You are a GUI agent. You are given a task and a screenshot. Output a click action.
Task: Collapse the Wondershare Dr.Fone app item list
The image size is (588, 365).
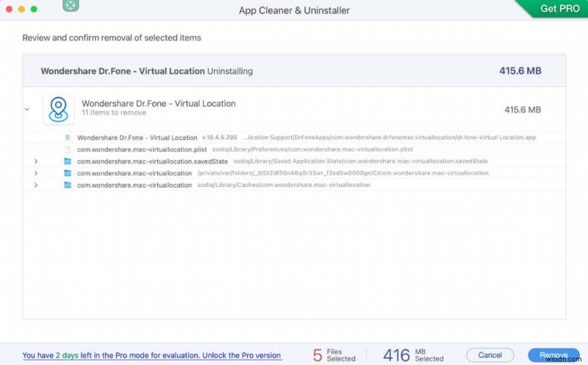(27, 109)
